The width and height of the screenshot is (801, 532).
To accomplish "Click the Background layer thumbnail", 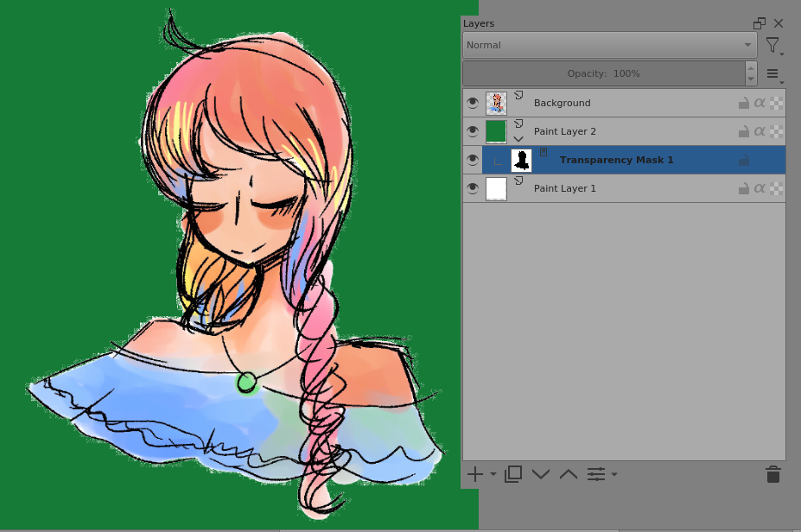I will click(496, 103).
